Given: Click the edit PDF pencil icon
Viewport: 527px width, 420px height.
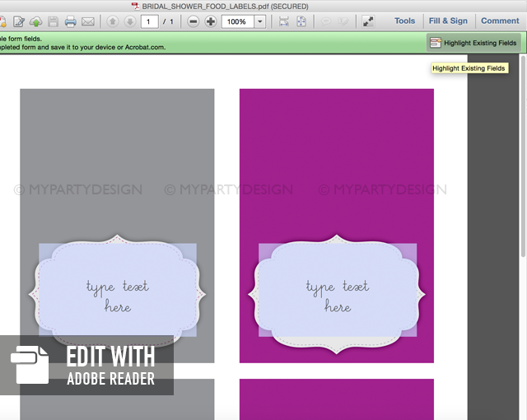Looking at the screenshot, I should 18,21.
